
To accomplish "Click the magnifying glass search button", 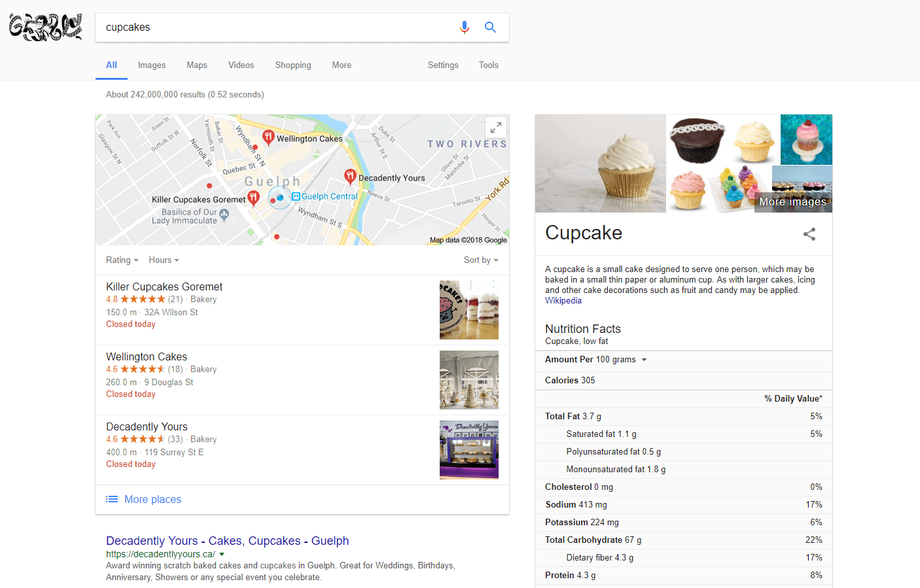I will pos(490,27).
